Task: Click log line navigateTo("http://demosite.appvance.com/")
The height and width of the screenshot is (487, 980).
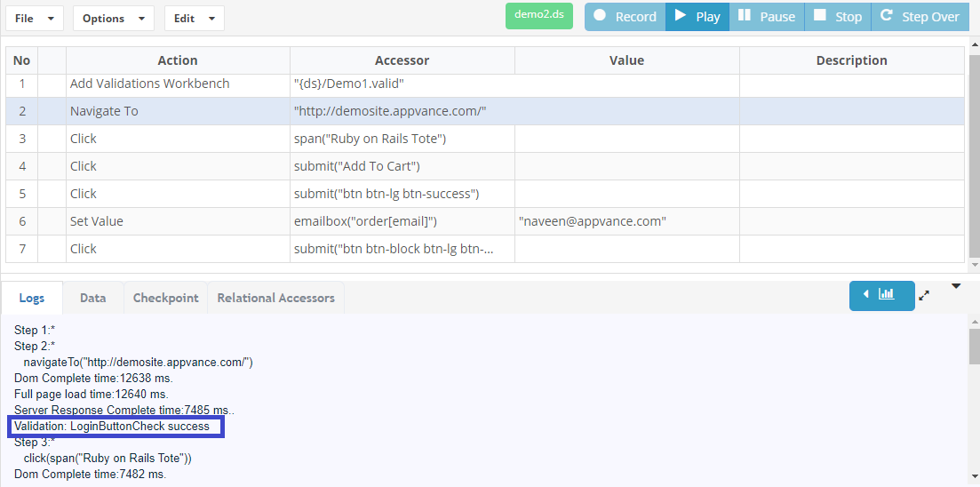Action: 138,362
